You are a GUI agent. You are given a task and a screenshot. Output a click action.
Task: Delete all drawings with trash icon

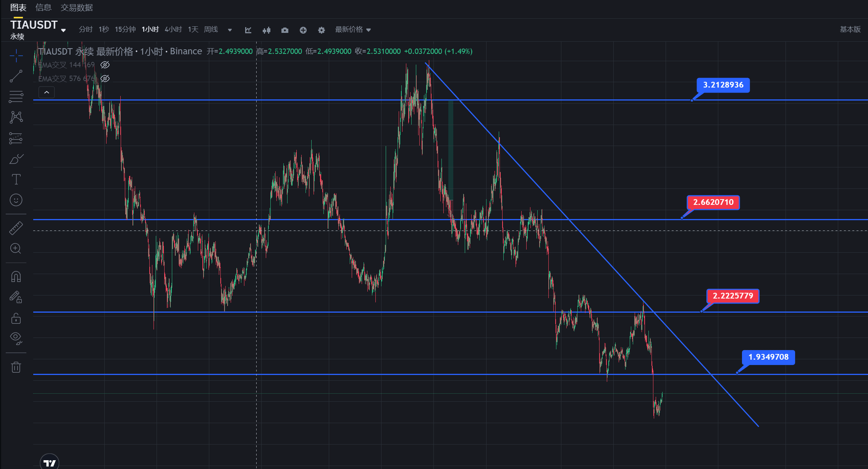(16, 367)
